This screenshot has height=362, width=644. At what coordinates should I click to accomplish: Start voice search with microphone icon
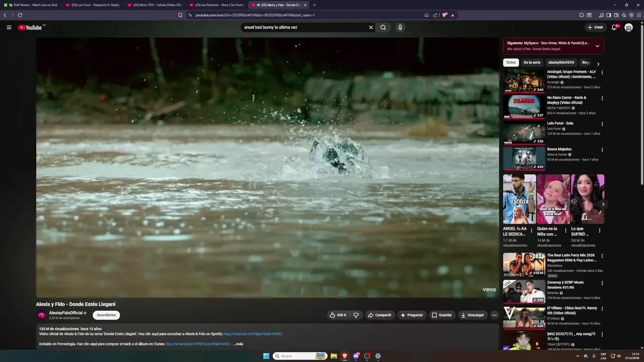click(400, 27)
